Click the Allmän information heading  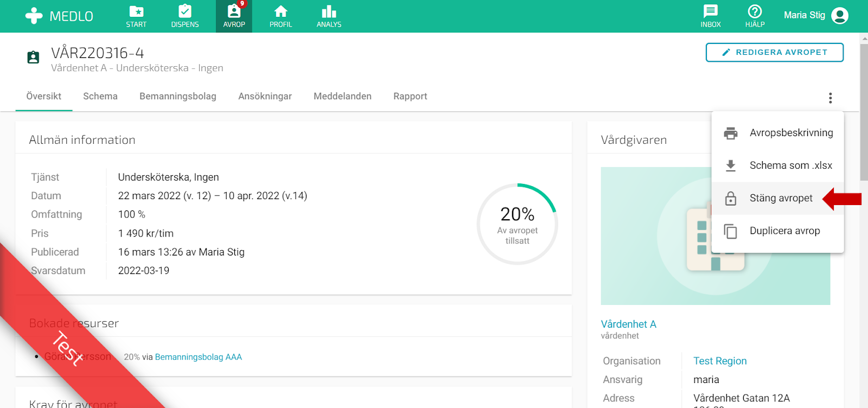point(82,140)
